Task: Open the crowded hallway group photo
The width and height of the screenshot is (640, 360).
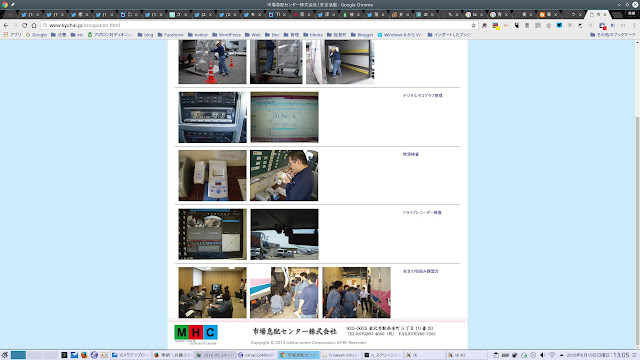Action: (356, 293)
